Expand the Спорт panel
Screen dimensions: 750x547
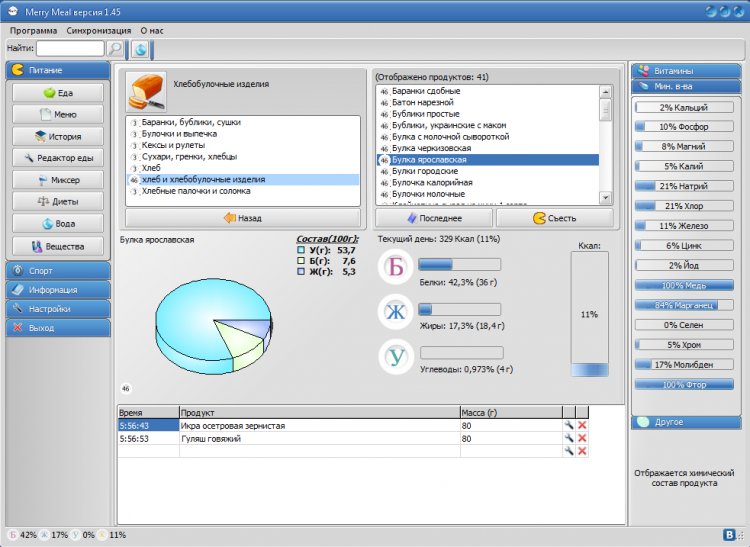tap(58, 271)
